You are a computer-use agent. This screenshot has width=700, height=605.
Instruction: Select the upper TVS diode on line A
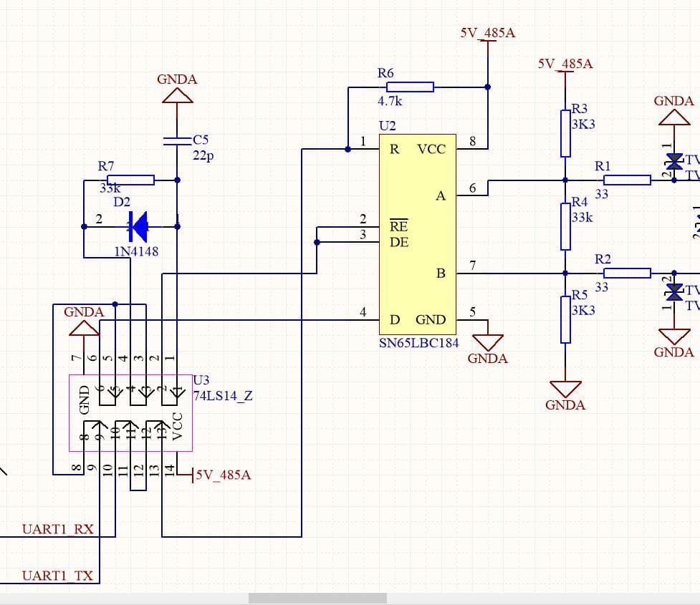click(674, 161)
